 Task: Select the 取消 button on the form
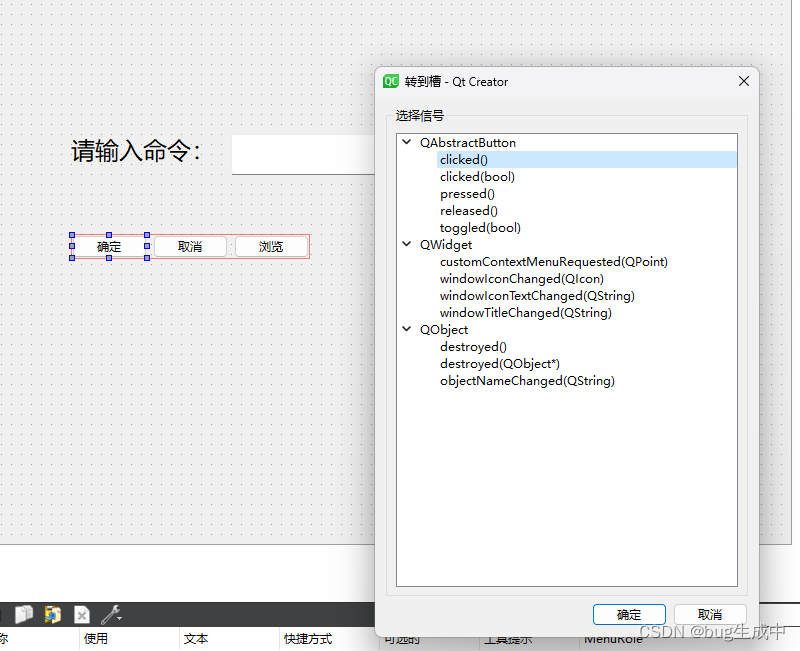pos(190,247)
